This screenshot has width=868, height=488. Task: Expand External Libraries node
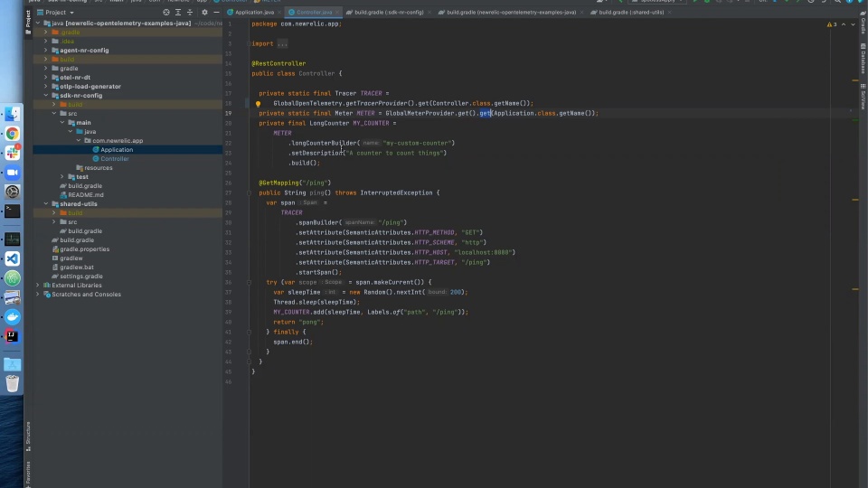pyautogui.click(x=38, y=286)
